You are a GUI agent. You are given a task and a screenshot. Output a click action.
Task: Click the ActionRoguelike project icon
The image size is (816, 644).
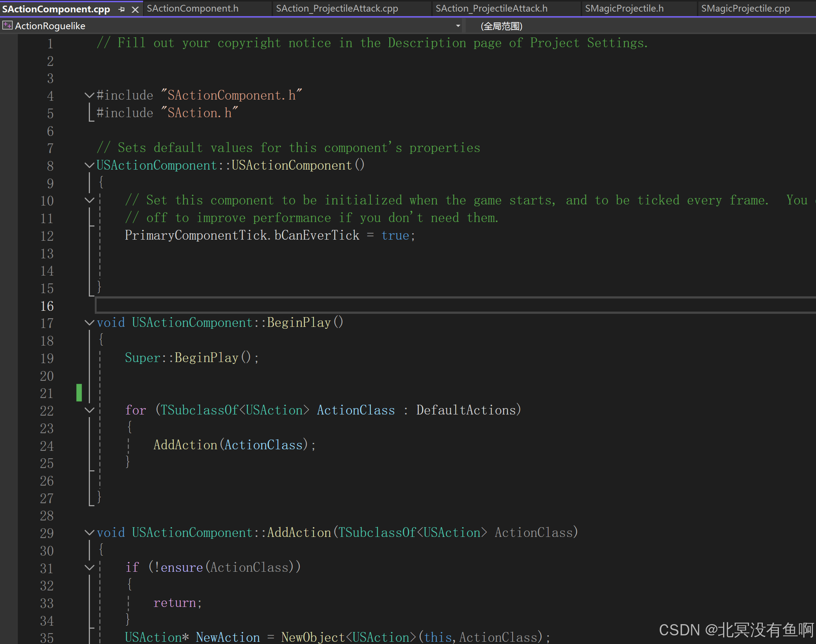pyautogui.click(x=7, y=25)
